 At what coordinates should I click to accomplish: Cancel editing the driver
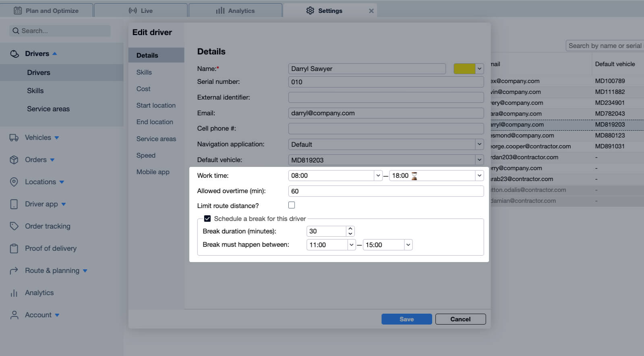pos(460,319)
